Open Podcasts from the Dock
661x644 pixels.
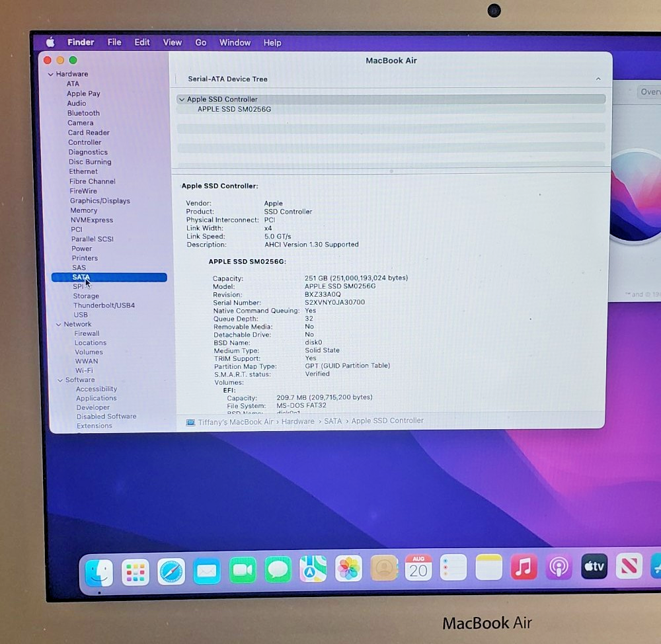point(559,567)
